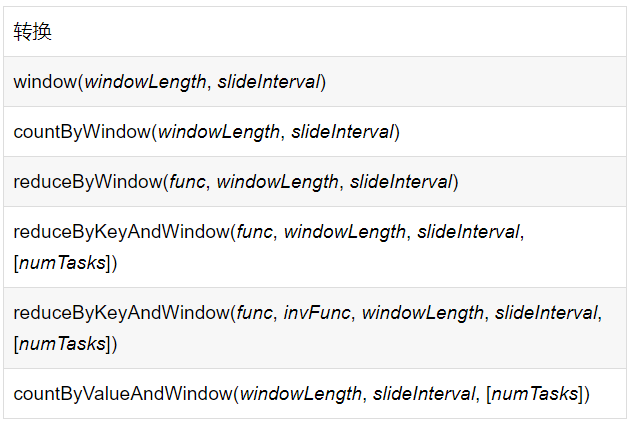Click the 转换 table header cell
The height and width of the screenshot is (428, 638).
pos(33,32)
